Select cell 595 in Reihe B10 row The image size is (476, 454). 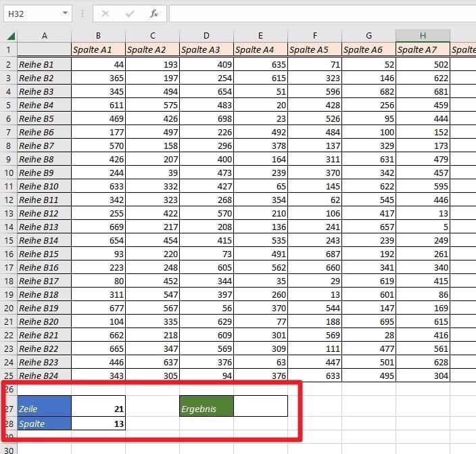[x=423, y=186]
